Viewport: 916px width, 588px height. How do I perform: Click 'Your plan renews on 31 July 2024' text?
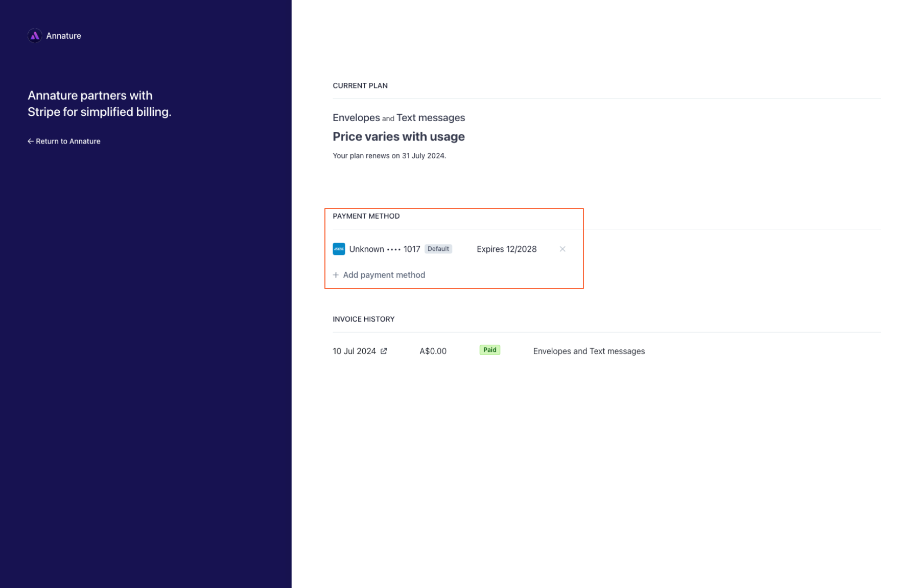pyautogui.click(x=389, y=156)
